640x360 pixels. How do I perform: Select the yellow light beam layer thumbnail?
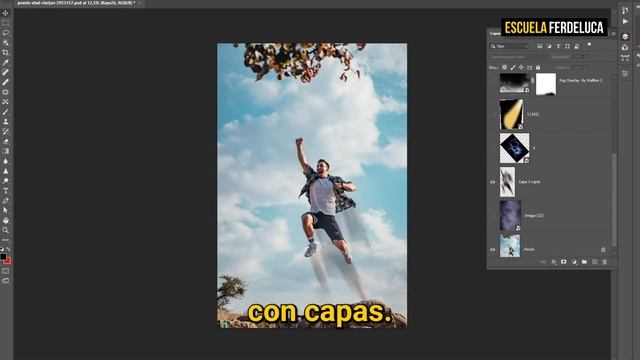pyautogui.click(x=511, y=114)
